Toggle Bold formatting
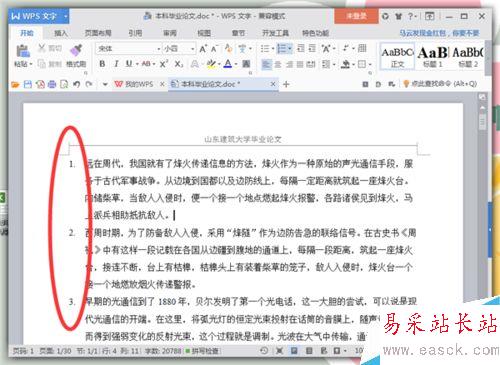 click(x=102, y=64)
